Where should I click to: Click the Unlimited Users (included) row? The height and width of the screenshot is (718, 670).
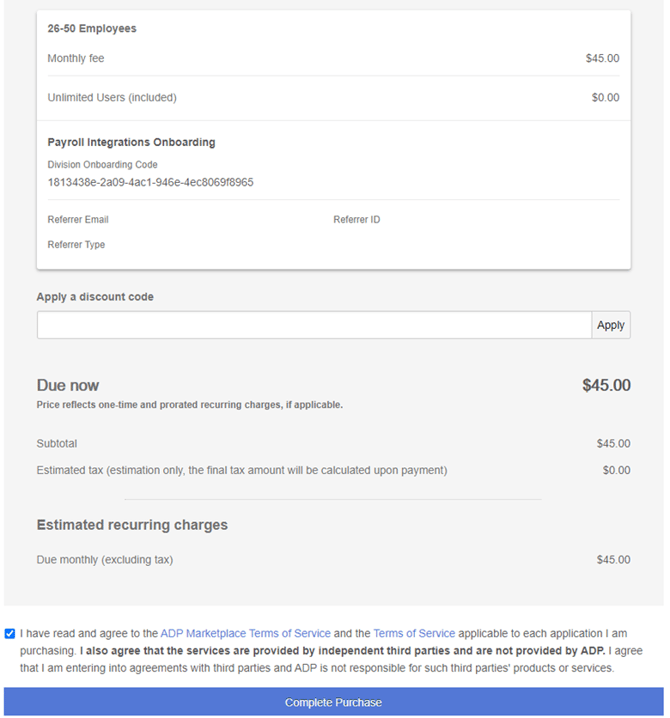click(x=112, y=98)
